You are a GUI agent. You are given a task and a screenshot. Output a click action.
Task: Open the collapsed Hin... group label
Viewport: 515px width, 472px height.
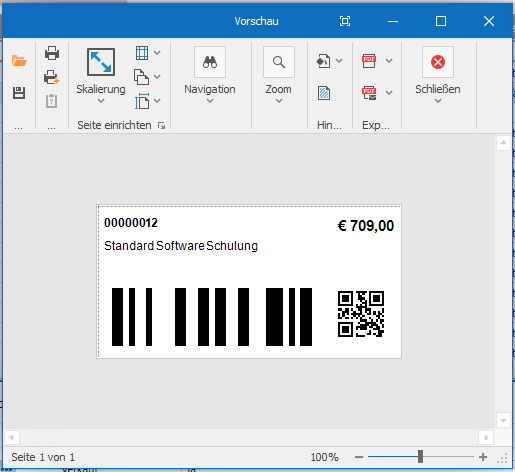tap(329, 125)
